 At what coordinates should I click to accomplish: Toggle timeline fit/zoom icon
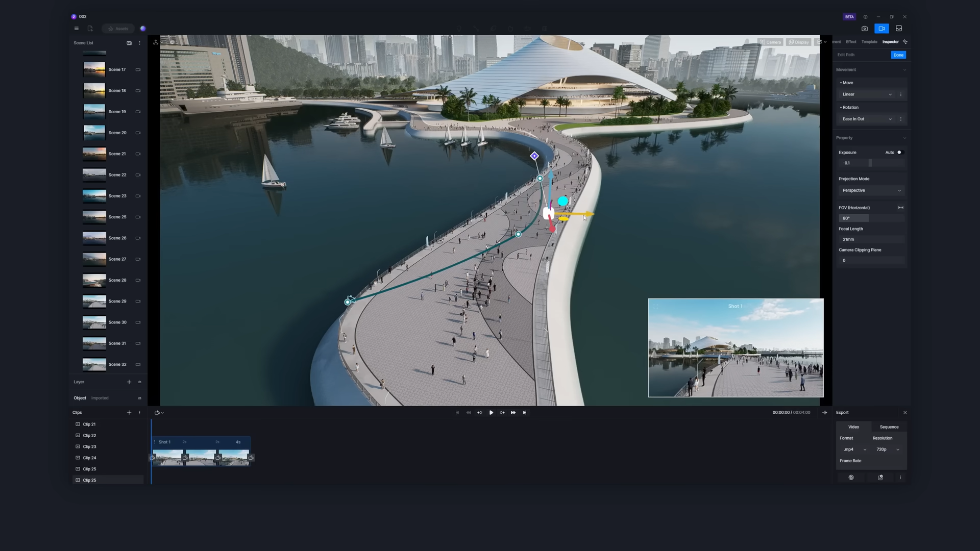tap(825, 413)
